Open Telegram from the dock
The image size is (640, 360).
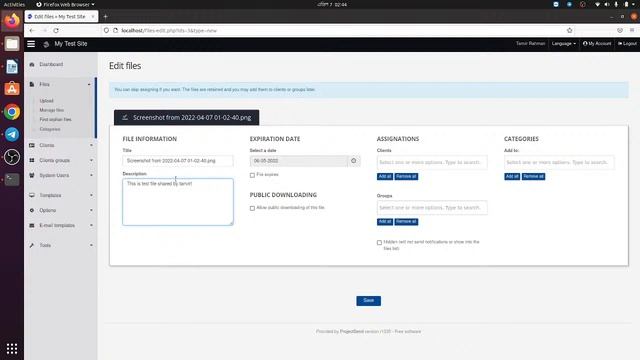click(12, 134)
